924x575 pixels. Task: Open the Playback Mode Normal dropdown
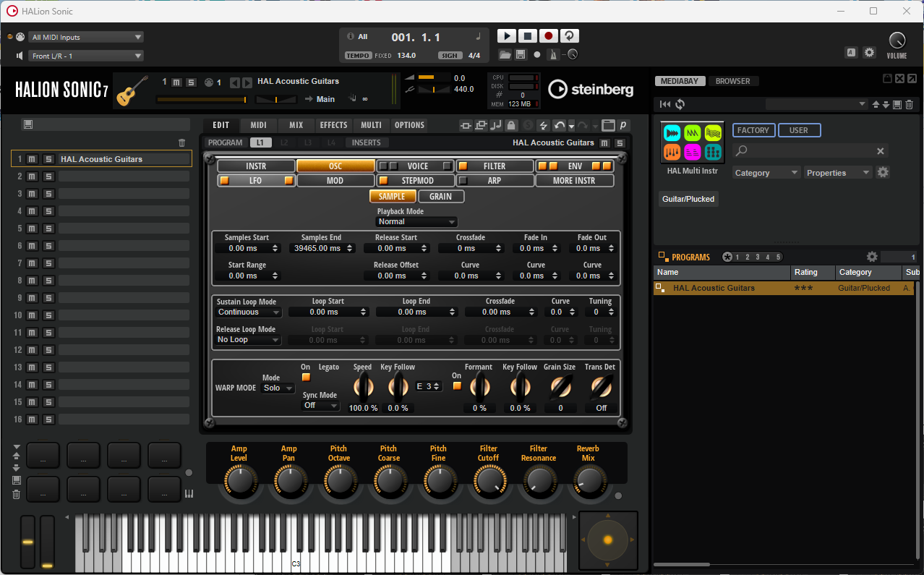[417, 222]
